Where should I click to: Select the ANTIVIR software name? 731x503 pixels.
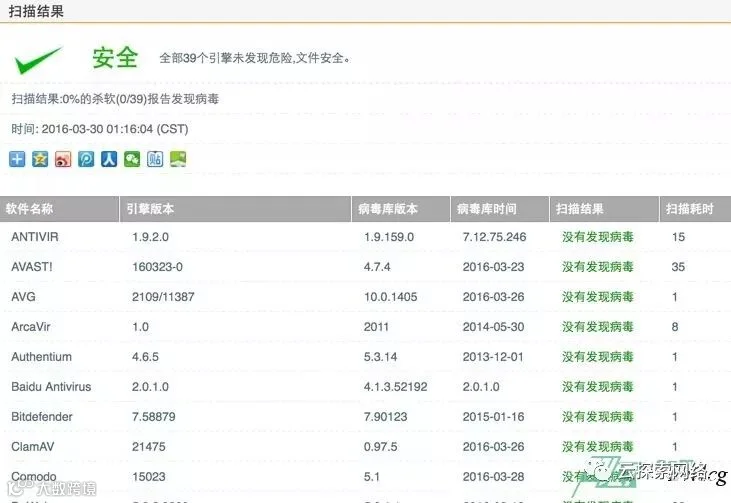click(x=35, y=237)
